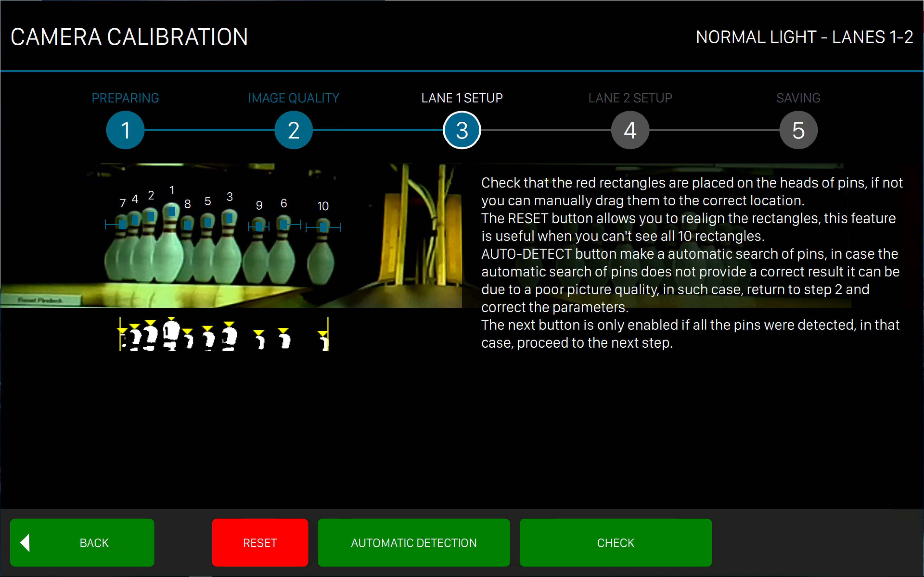Select the blue marker on pin 9

(259, 227)
